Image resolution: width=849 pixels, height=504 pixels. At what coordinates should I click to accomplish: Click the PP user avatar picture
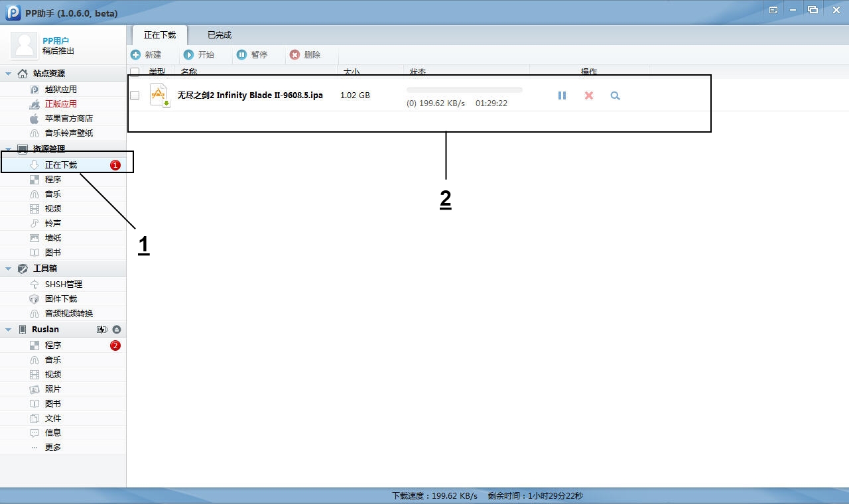click(x=25, y=45)
